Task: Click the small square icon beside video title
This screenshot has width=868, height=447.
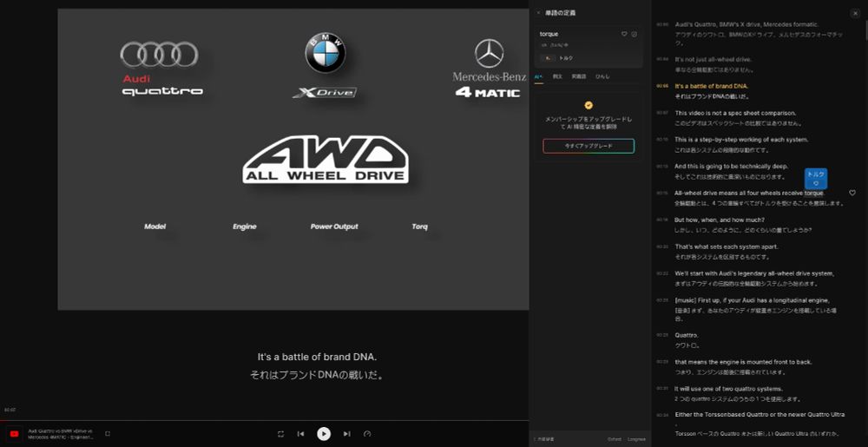Action: point(108,434)
